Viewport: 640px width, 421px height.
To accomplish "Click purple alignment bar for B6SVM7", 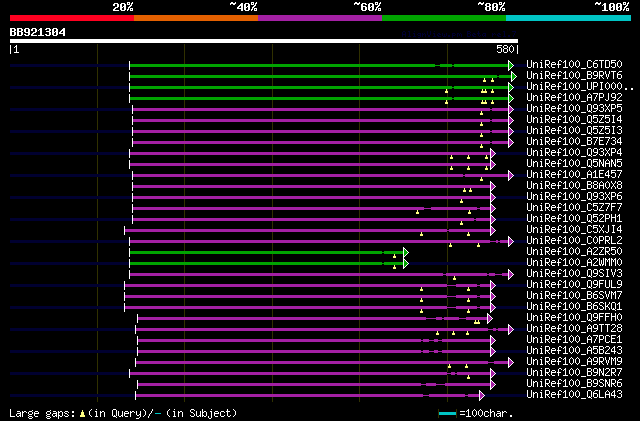I will 308,297.
